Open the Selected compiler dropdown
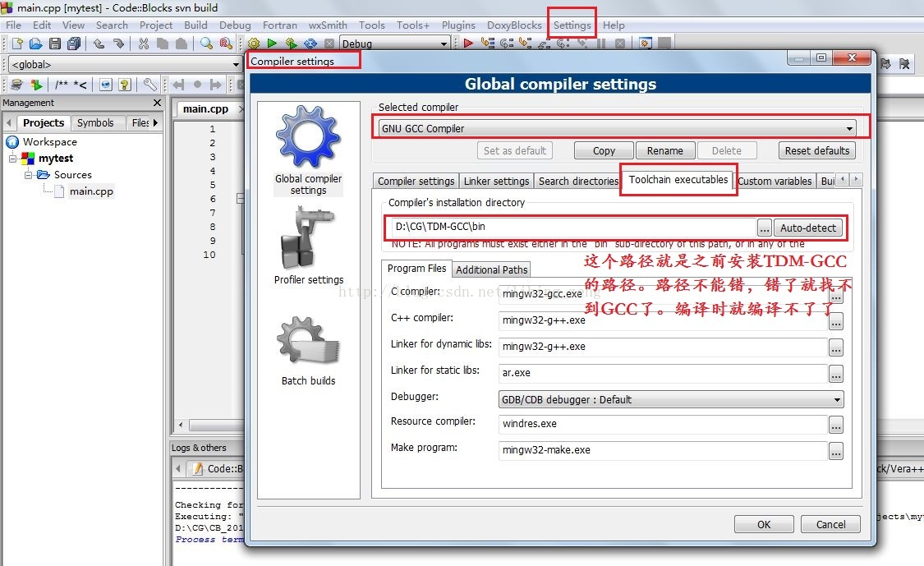 (616, 128)
